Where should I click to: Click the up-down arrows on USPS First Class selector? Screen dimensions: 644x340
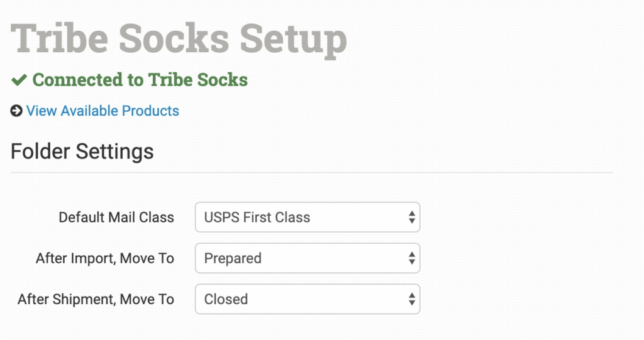pos(411,217)
